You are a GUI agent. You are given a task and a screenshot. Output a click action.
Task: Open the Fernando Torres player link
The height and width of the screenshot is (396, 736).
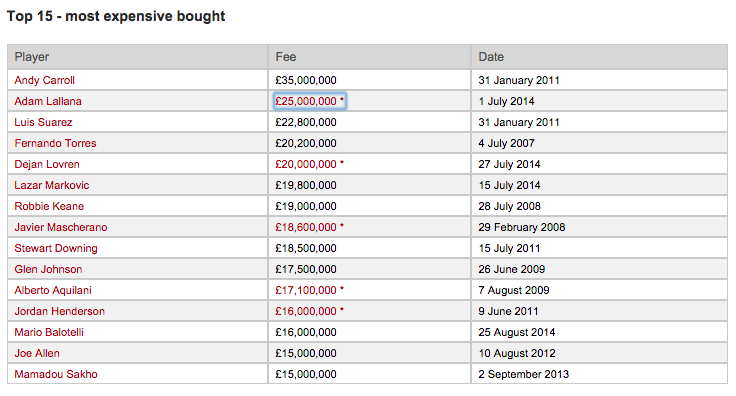[55, 144]
